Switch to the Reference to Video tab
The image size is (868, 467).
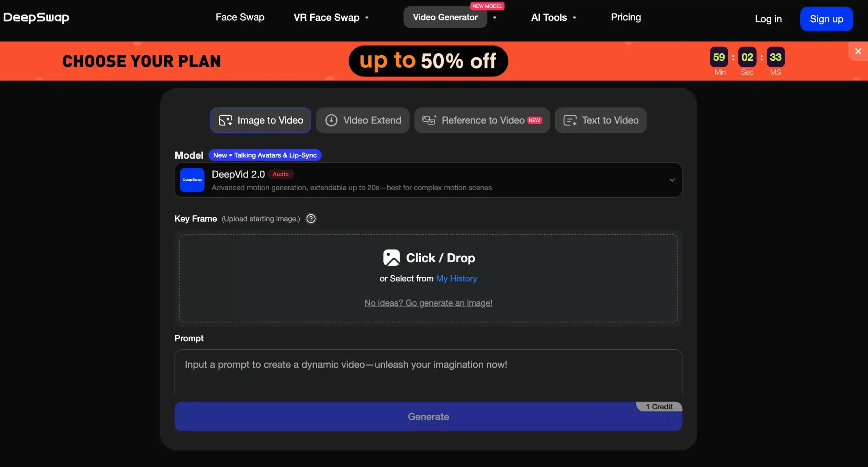(482, 120)
